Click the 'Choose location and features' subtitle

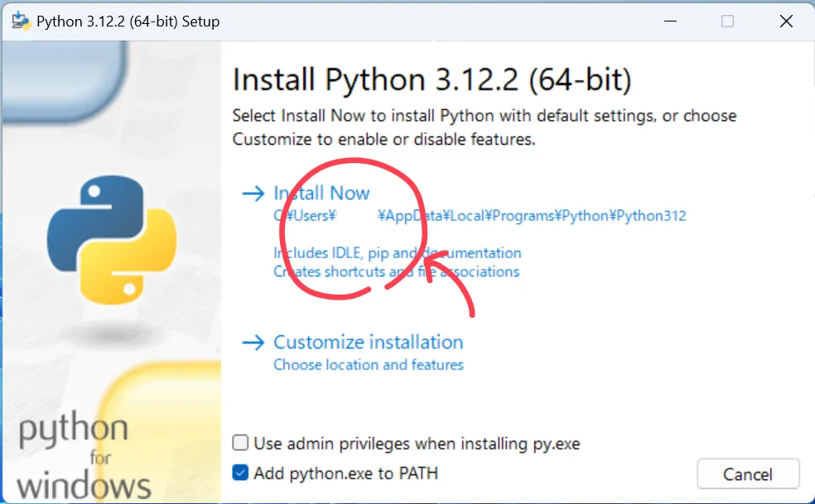coord(368,365)
